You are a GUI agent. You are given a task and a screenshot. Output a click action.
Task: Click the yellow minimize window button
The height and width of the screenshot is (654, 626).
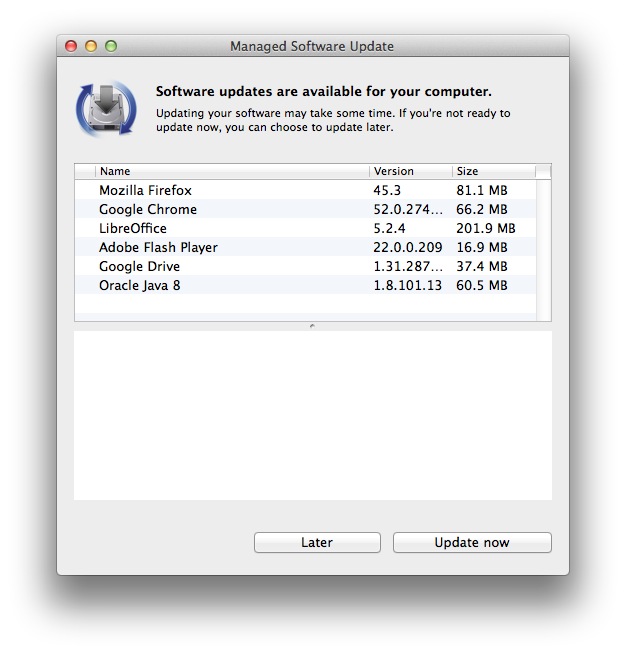point(91,46)
